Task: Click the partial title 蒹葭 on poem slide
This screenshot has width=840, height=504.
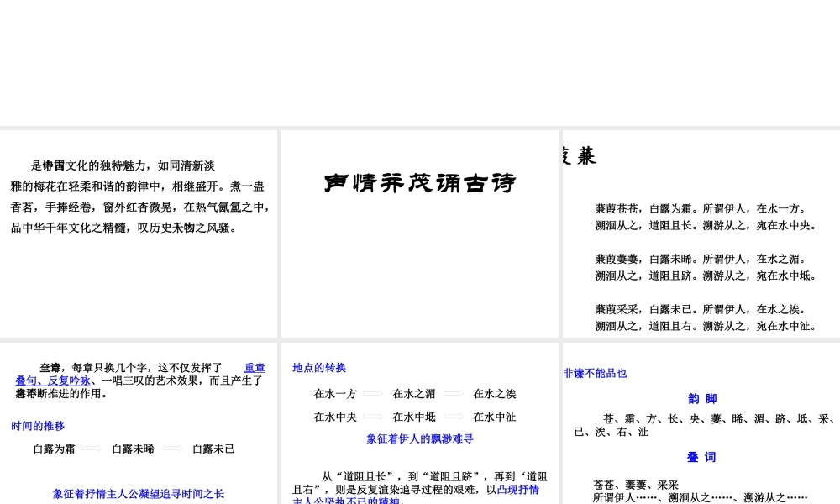Action: click(x=580, y=156)
